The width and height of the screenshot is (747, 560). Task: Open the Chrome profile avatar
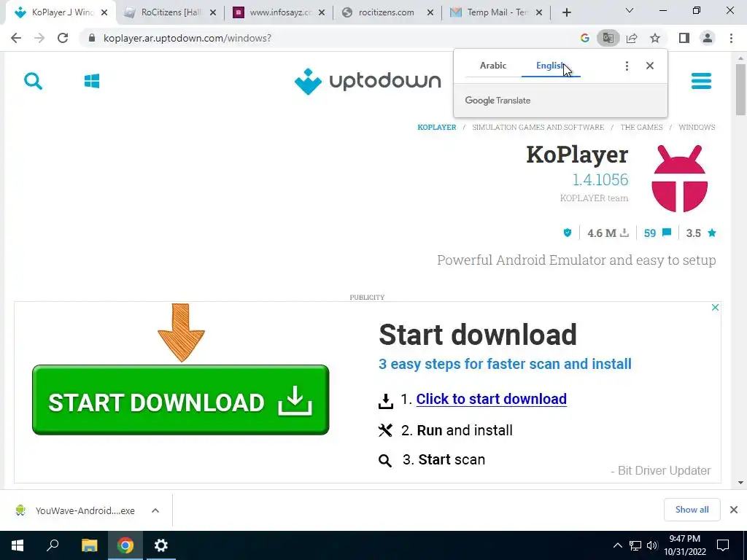click(708, 38)
